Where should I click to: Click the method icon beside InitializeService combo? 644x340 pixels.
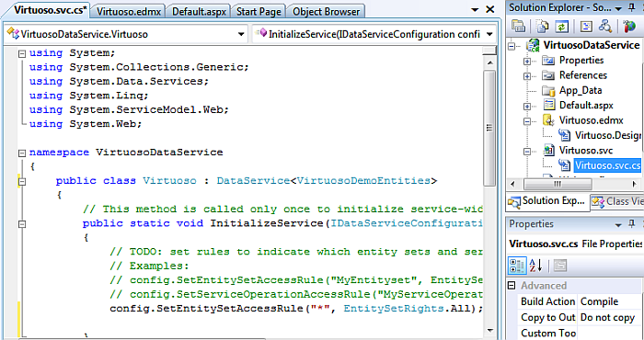click(x=260, y=34)
